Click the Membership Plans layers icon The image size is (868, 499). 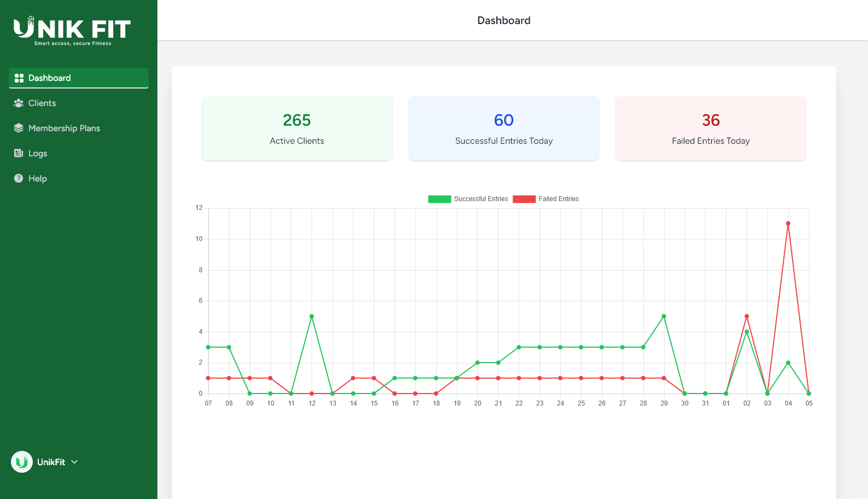click(x=19, y=128)
